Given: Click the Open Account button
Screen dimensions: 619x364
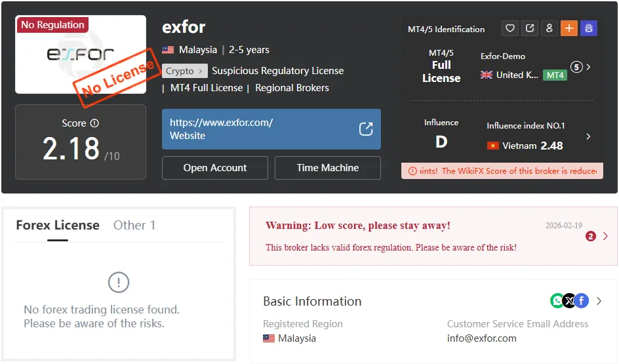Looking at the screenshot, I should [215, 168].
